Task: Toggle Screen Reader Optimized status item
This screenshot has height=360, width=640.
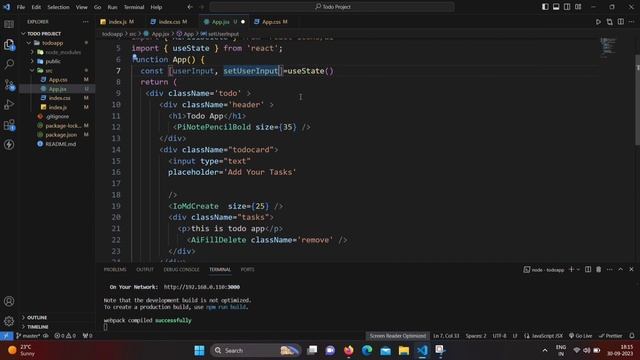Action: click(x=398, y=336)
